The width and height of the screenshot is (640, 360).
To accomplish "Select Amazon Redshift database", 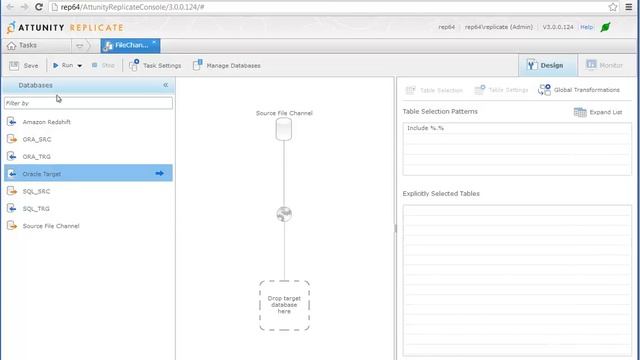I will pyautogui.click(x=88, y=122).
